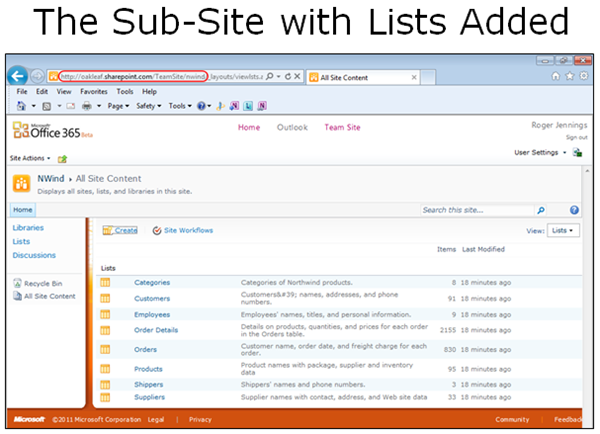Viewport: 600px width, 434px height.
Task: Open the Libraries link in sidebar
Action: [28, 228]
